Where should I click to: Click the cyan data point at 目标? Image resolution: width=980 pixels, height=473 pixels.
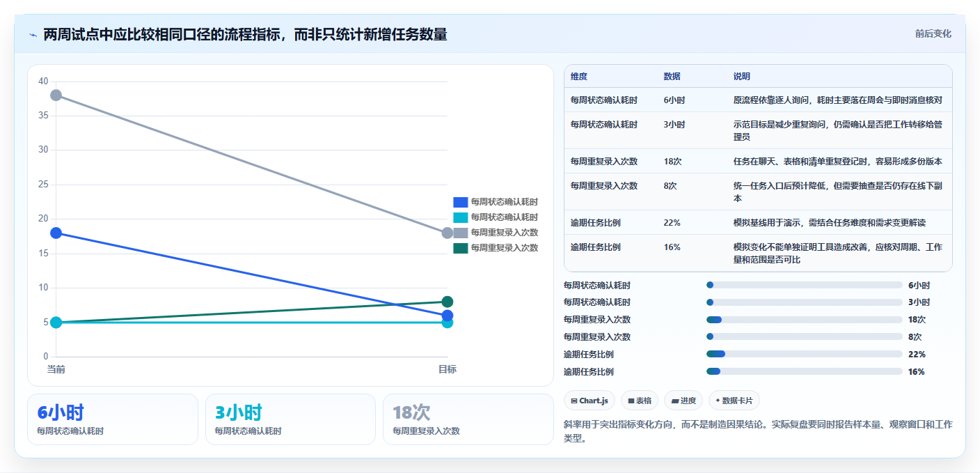tap(448, 323)
